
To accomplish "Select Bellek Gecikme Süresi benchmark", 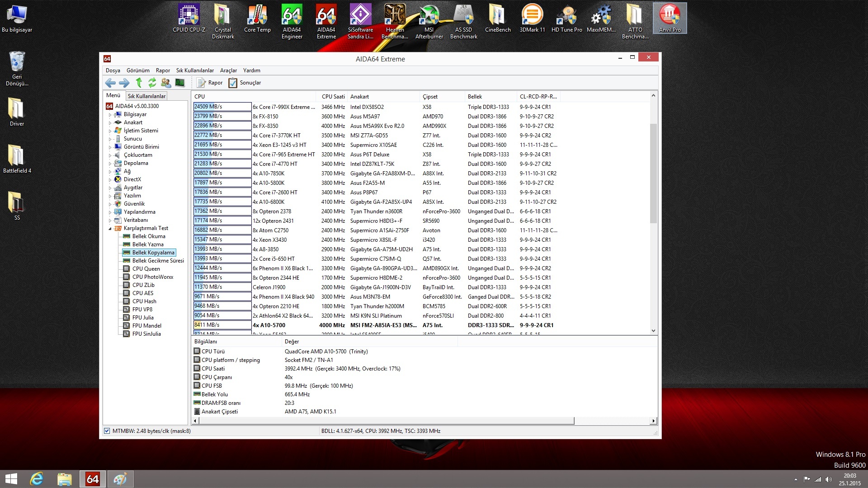I will click(158, 261).
